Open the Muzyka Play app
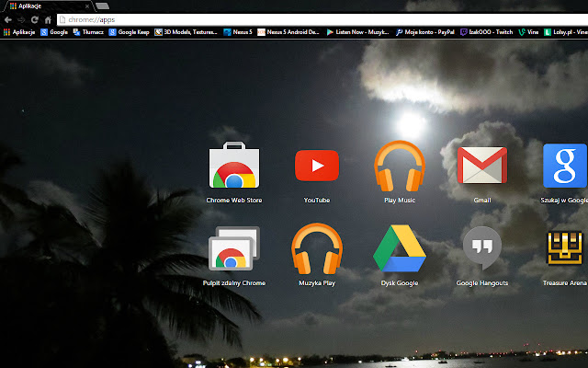The width and height of the screenshot is (588, 368). click(x=317, y=248)
